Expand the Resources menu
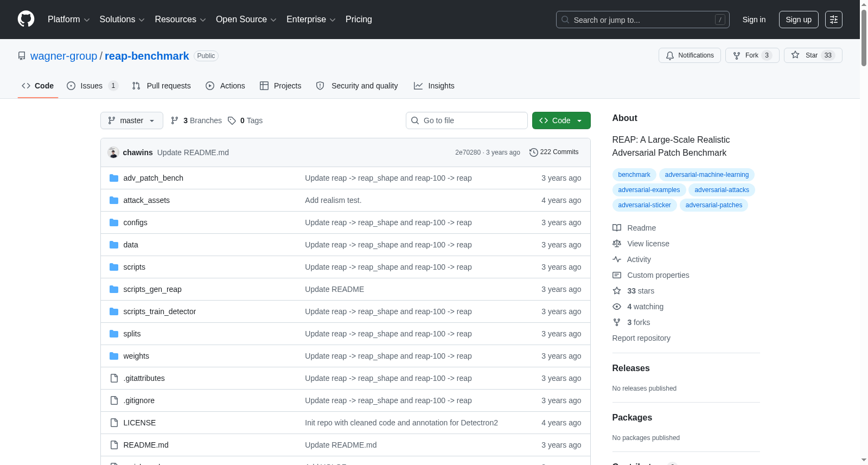 point(180,20)
